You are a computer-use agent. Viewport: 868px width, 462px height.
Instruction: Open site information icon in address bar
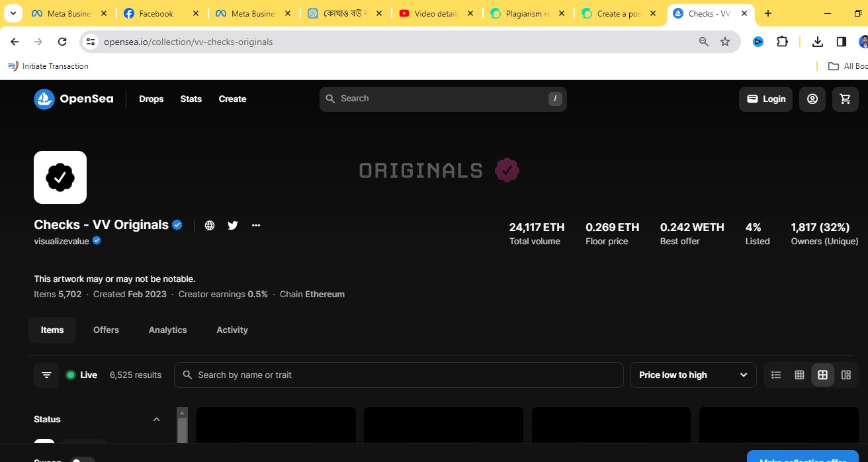click(x=91, y=42)
